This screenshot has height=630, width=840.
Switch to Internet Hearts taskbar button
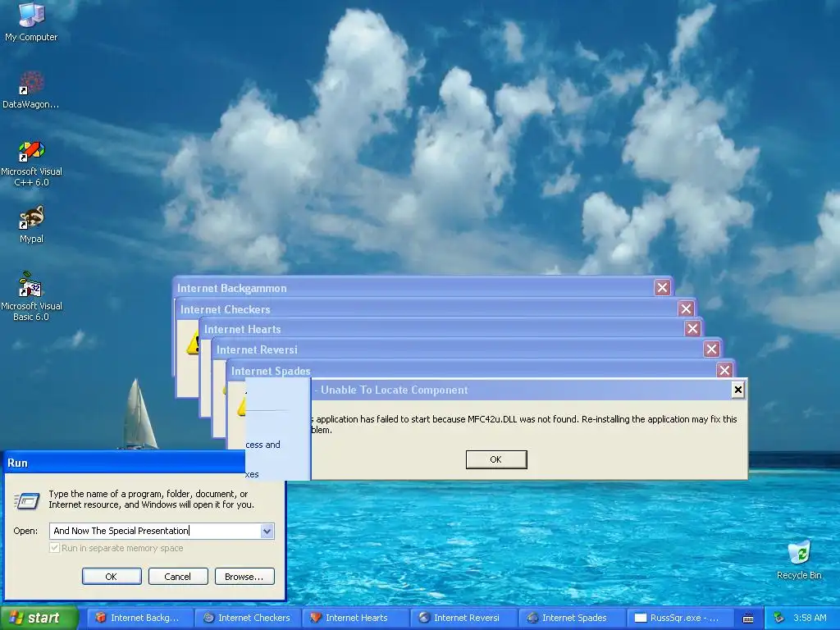[x=356, y=618]
